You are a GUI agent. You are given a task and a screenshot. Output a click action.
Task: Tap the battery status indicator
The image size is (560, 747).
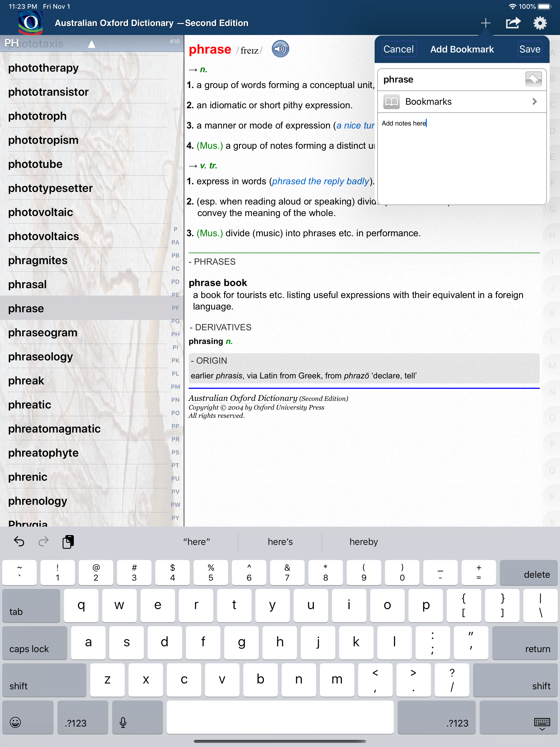coord(544,6)
